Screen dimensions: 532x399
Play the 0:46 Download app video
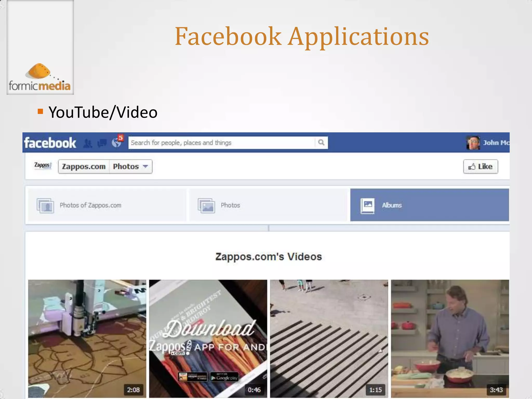[x=208, y=338]
